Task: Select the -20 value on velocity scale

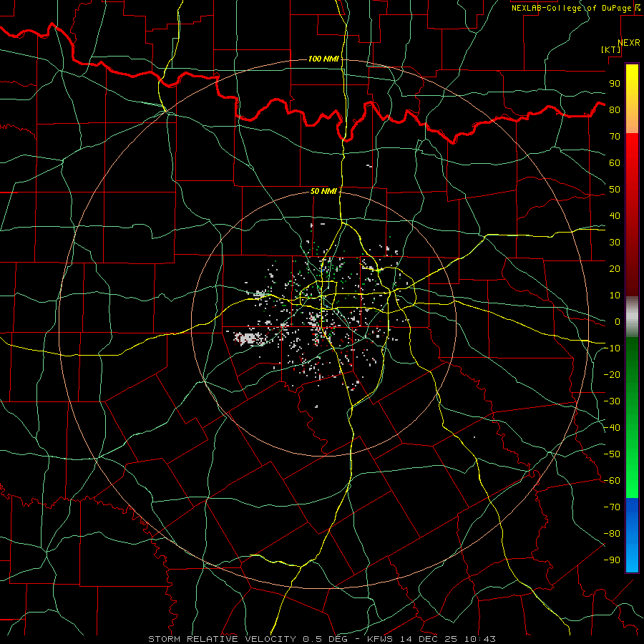Action: coord(612,375)
